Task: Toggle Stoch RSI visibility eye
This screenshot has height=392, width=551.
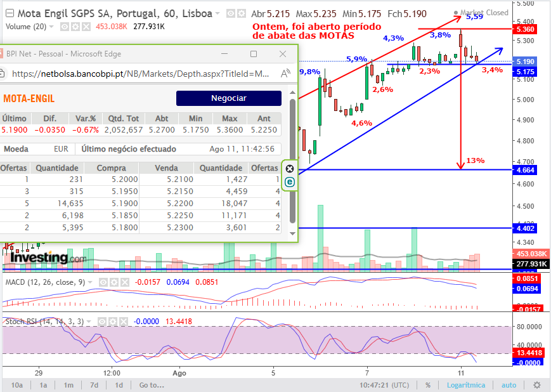Action: 101,322
